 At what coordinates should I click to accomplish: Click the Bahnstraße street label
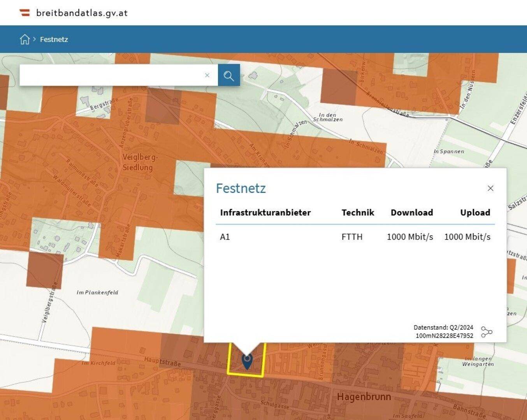tap(470, 412)
